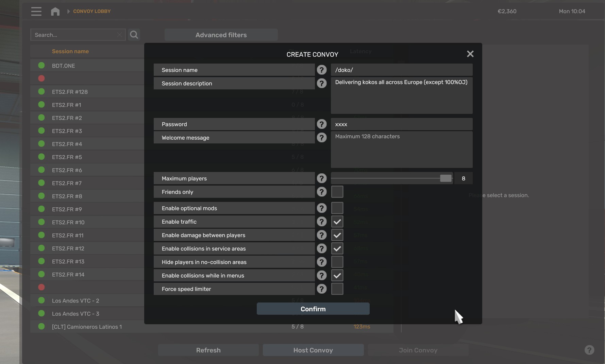
Task: Open Advanced filters
Action: (x=221, y=35)
